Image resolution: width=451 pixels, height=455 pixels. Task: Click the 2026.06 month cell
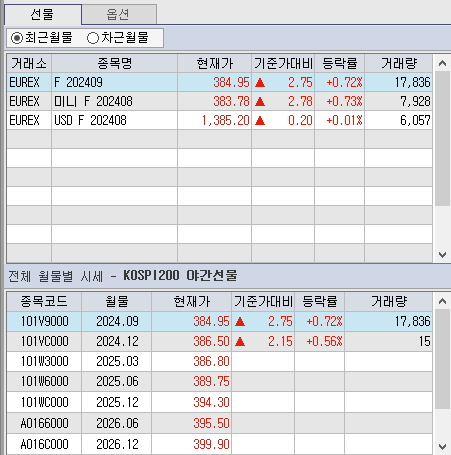[x=117, y=423]
